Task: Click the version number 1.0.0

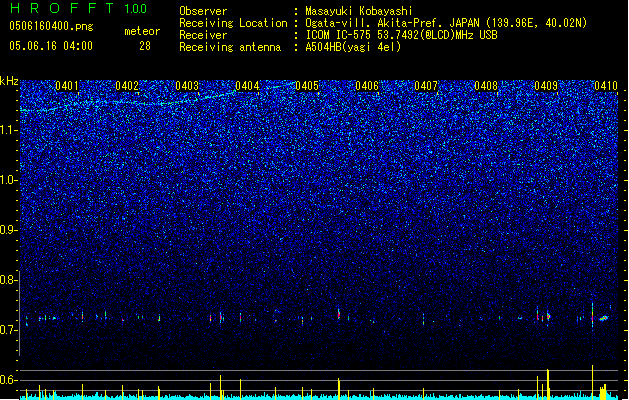Action: (136, 9)
